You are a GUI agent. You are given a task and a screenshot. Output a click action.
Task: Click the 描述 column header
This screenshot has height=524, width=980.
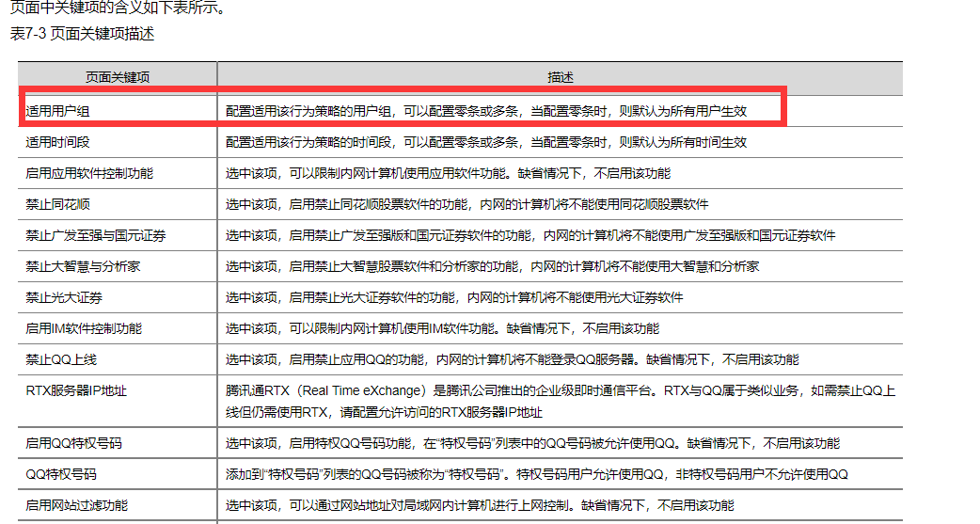tap(560, 77)
